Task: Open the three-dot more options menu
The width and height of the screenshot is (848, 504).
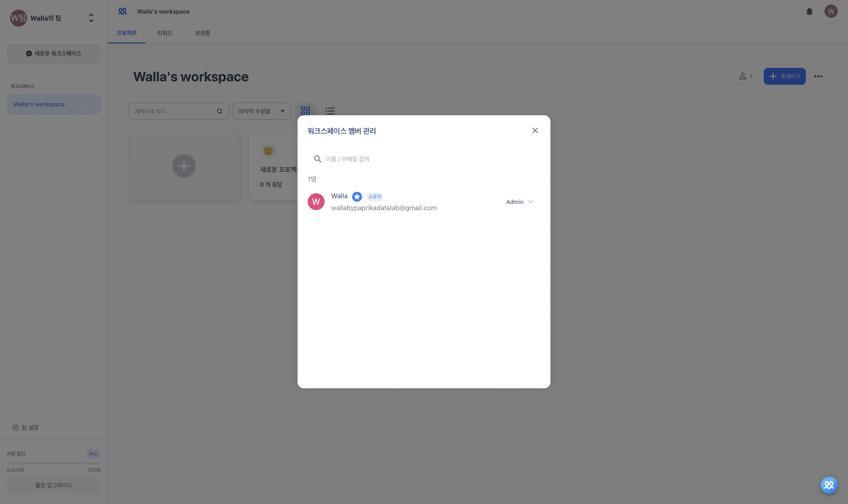Action: pyautogui.click(x=818, y=76)
